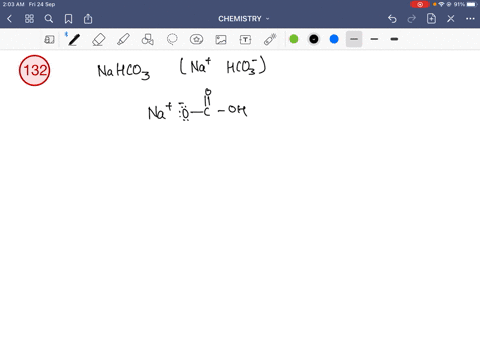
Task: Redo the last undone stroke
Action: click(x=412, y=19)
